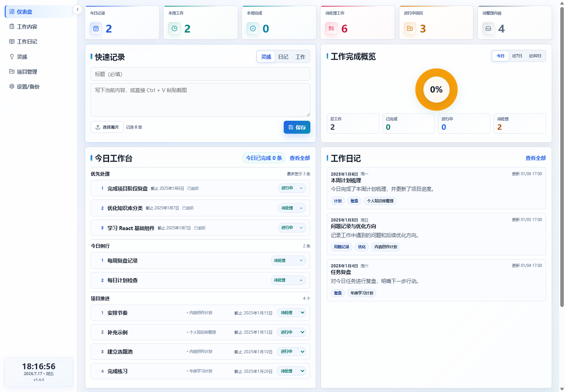The image size is (565, 392).
Task: Click the inbox icon on the 待整理内容 card
Action: pos(488,29)
